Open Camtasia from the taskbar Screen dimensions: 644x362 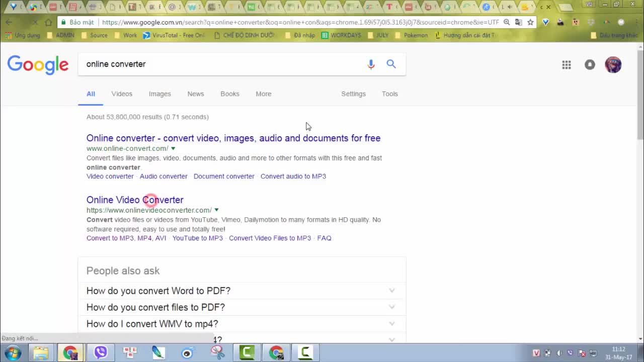247,352
